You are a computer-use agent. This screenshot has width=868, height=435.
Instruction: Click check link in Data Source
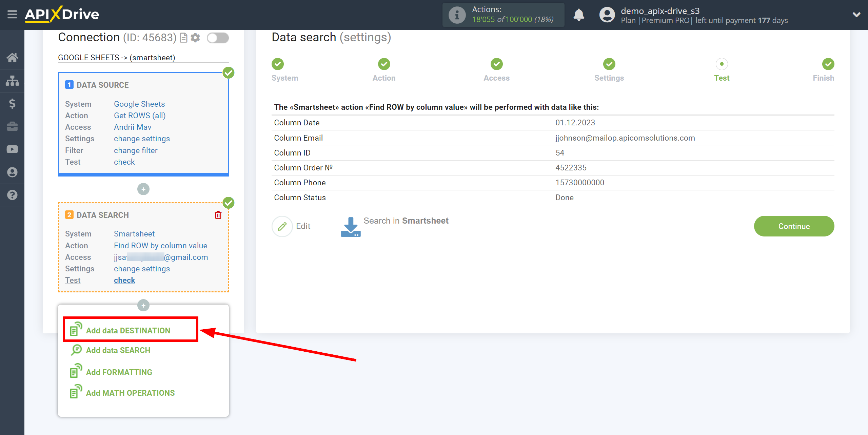point(124,162)
